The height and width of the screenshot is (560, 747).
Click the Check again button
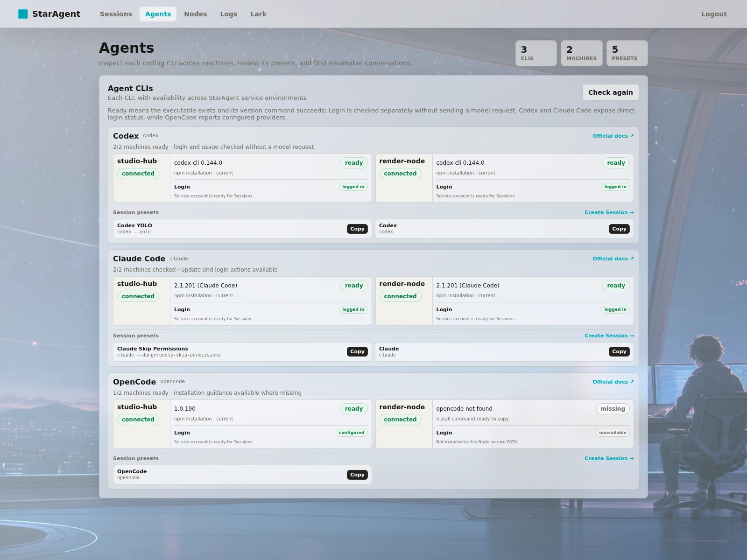click(x=610, y=92)
